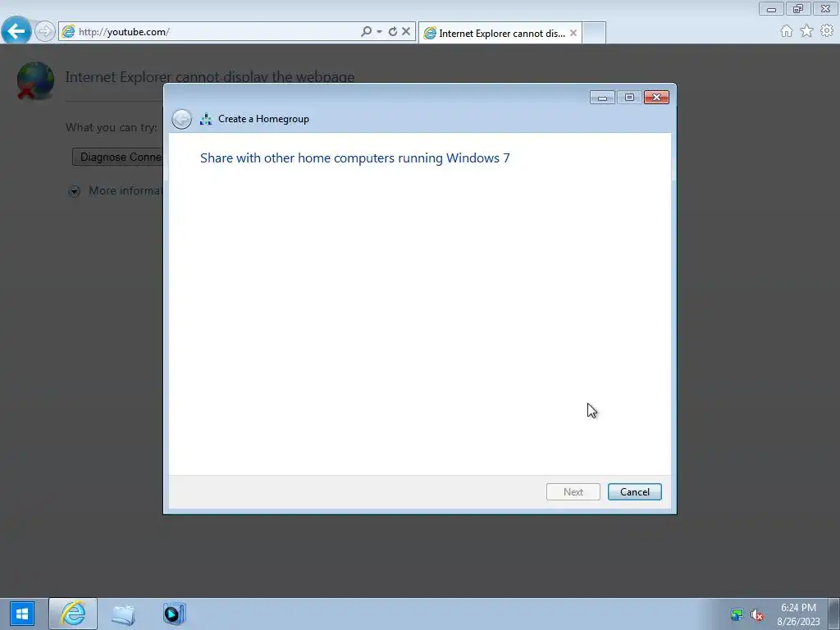Restore down the Internet Explorer window
Viewport: 840px width, 630px height.
point(798,9)
